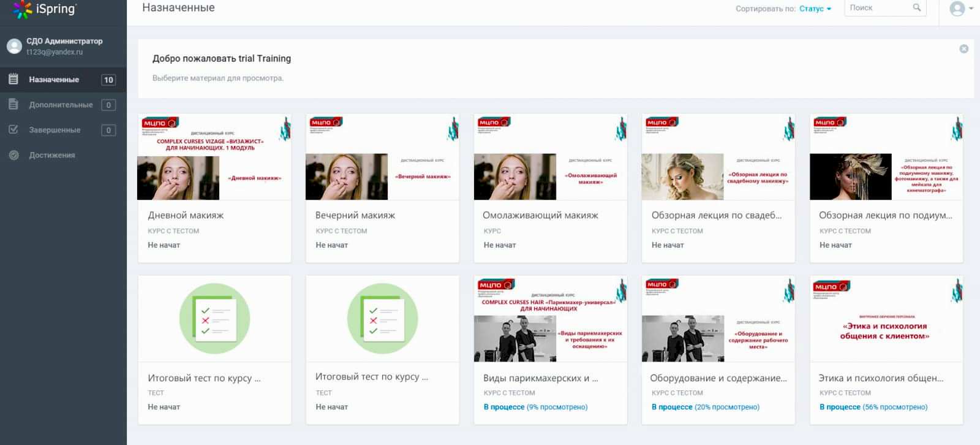Click the Достижения badge icon
Screen dimensions: 980x445
click(x=13, y=155)
